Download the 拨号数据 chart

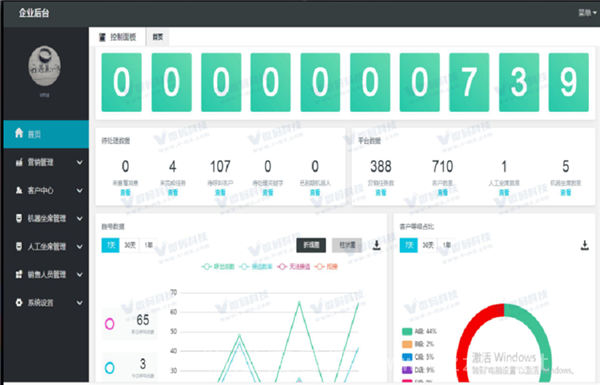[377, 245]
